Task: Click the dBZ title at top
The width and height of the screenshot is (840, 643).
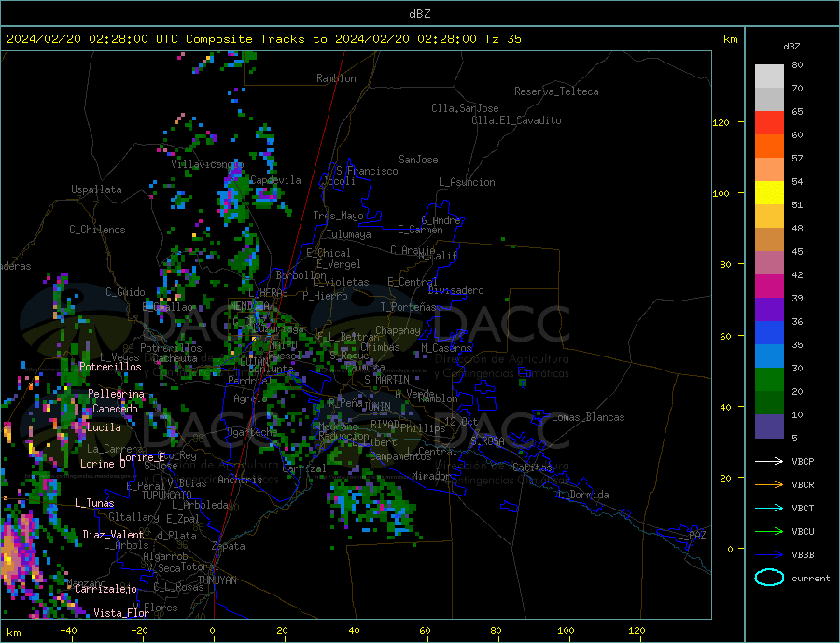Action: click(x=419, y=14)
